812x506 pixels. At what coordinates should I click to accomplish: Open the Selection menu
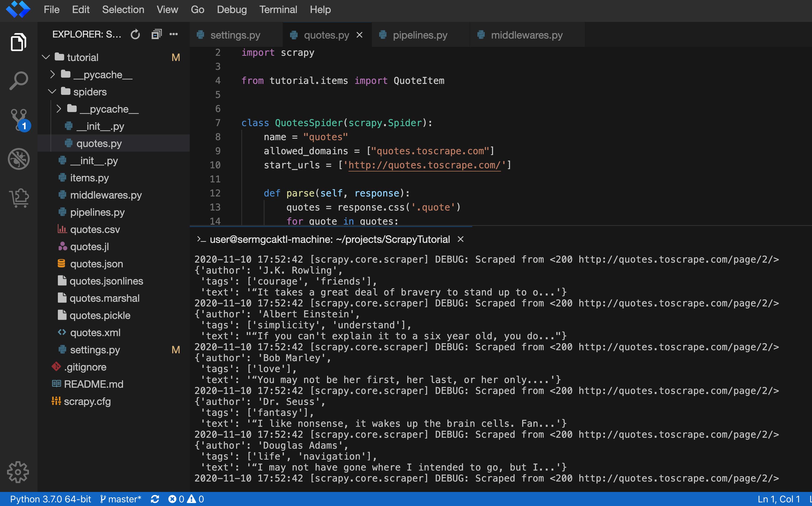pyautogui.click(x=123, y=10)
